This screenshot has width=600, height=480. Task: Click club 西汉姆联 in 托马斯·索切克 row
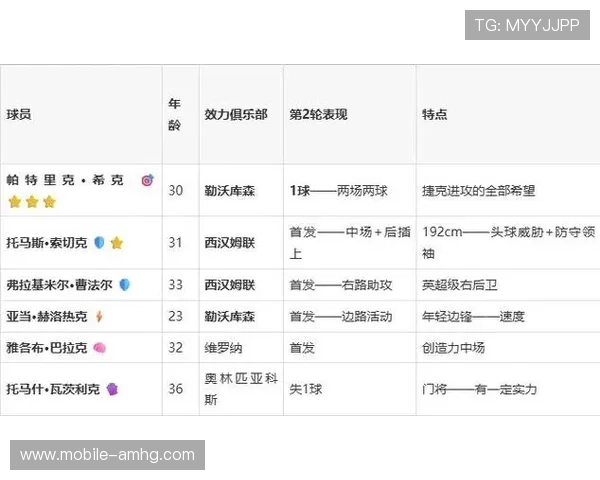pos(230,243)
